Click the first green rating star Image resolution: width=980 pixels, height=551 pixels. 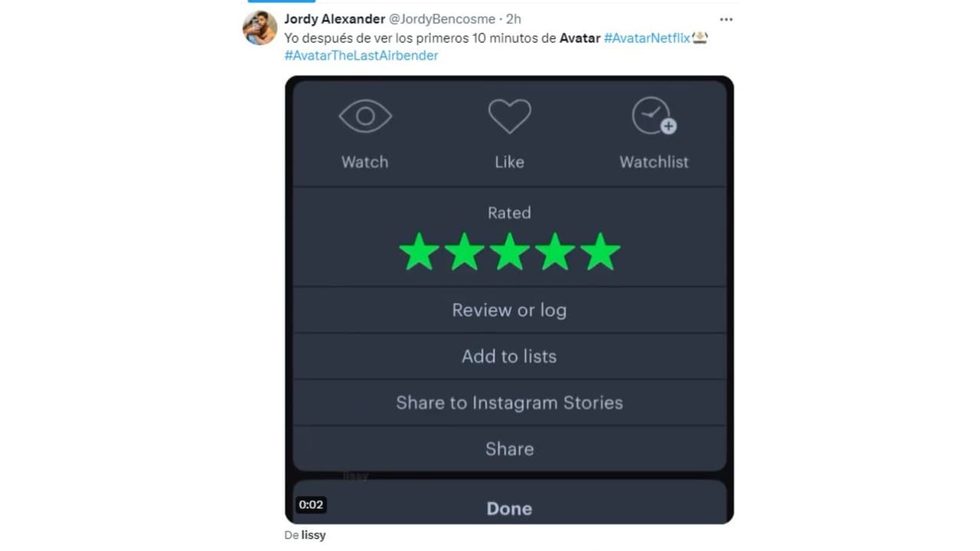tap(420, 252)
